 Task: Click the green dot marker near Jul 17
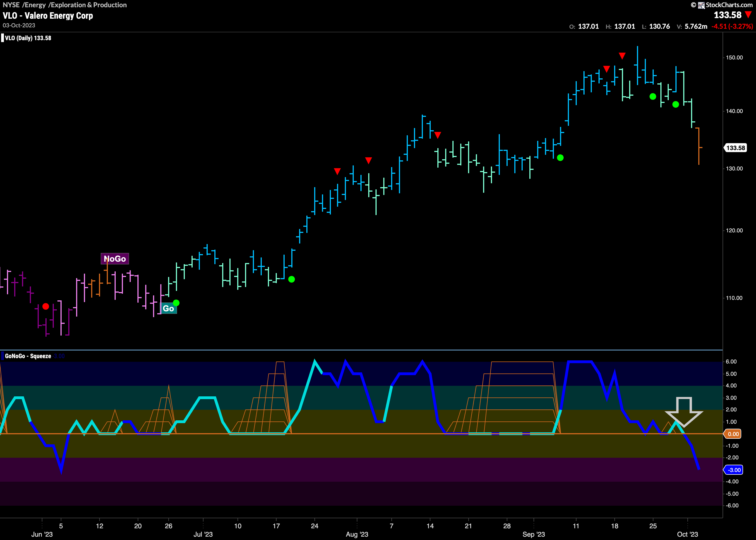click(x=291, y=279)
